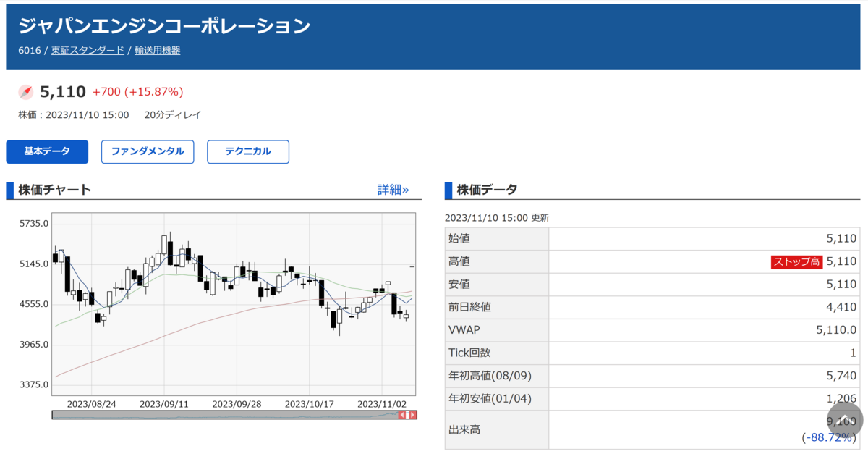868x454 pixels.
Task: Click the 2023/11/10 15:00 更新 timestamp
Action: (497, 217)
